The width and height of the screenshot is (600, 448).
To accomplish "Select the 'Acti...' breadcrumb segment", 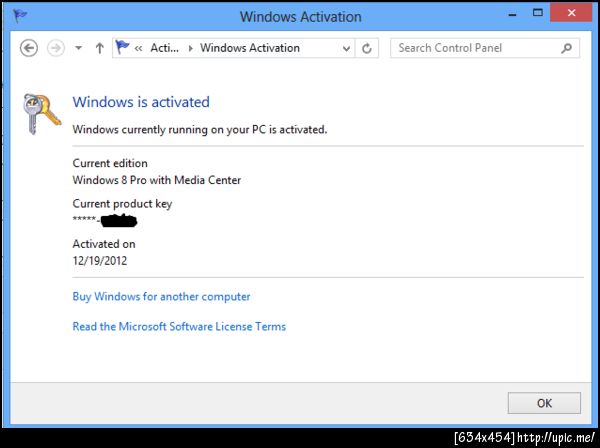I will (x=165, y=48).
